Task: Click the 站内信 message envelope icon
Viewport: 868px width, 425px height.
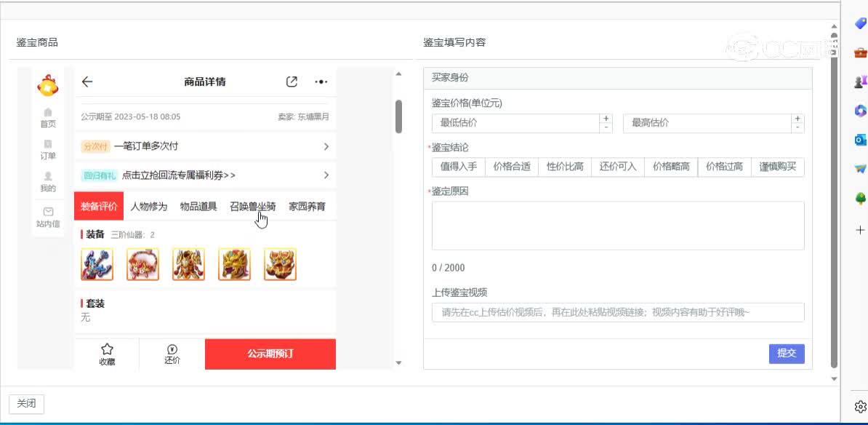Action: [x=48, y=211]
